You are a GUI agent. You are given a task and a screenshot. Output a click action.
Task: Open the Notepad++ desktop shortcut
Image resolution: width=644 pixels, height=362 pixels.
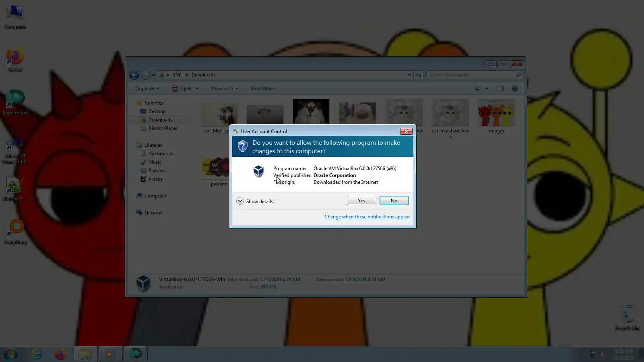pyautogui.click(x=15, y=189)
